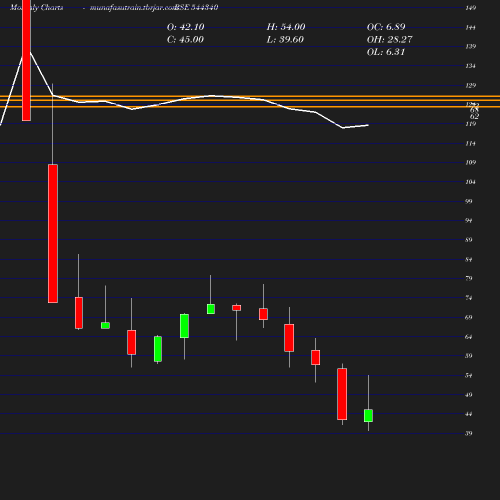Viewport: 500px width, 500px height.
Task: Click the 99 price axis label
Action: point(469,201)
